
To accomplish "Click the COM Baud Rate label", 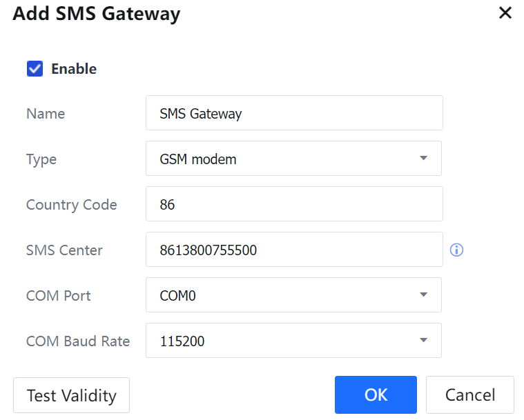I will point(78,341).
